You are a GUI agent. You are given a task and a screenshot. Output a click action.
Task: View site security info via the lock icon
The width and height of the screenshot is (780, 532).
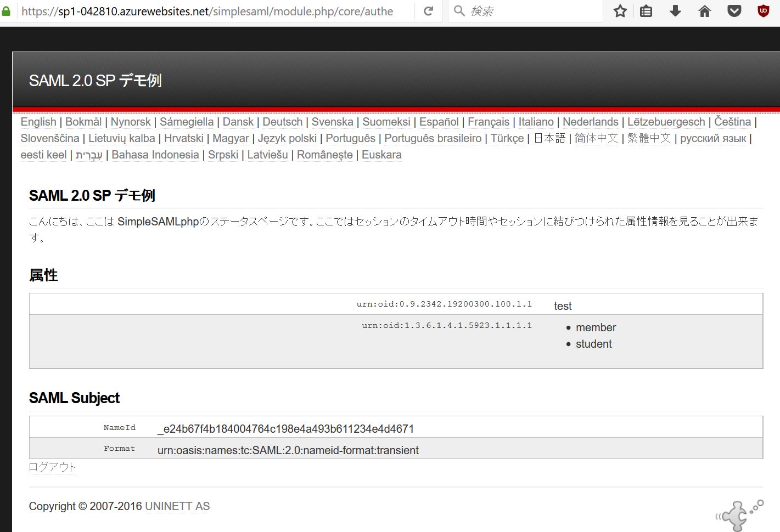click(6, 10)
